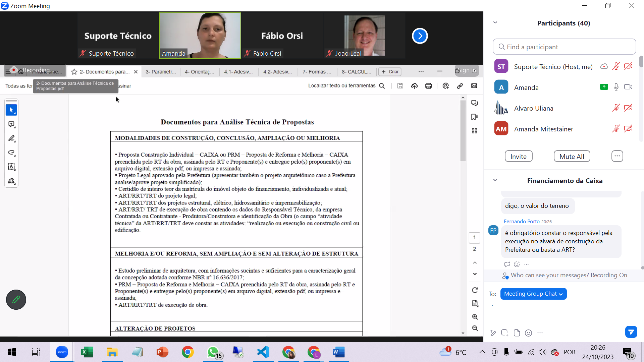Go to the next PDF page
Screen dimensions: 644x362
(x=475, y=274)
